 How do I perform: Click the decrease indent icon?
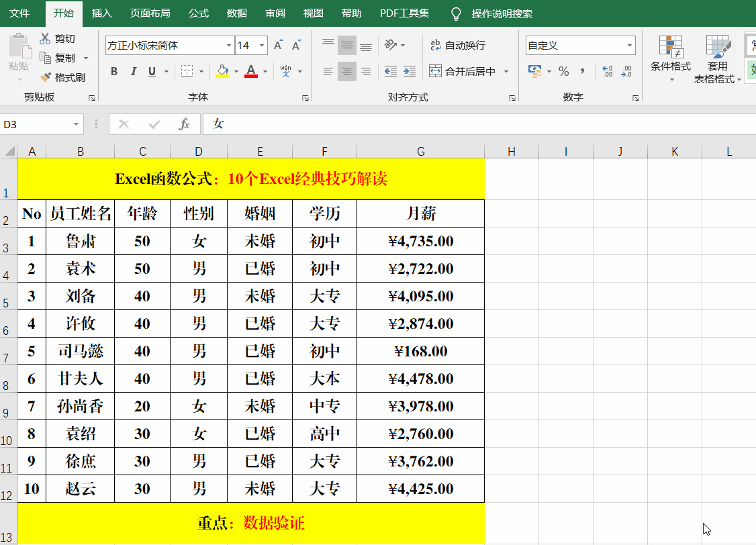391,71
